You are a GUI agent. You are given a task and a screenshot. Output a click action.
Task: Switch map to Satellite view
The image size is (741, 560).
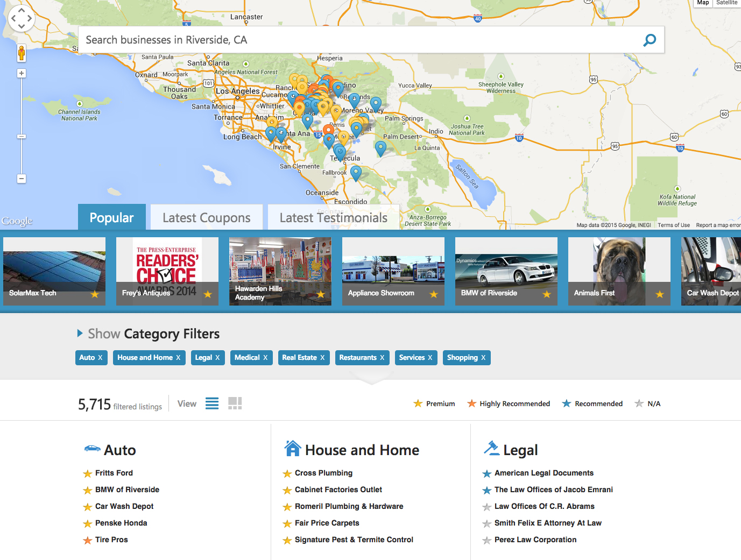click(726, 3)
